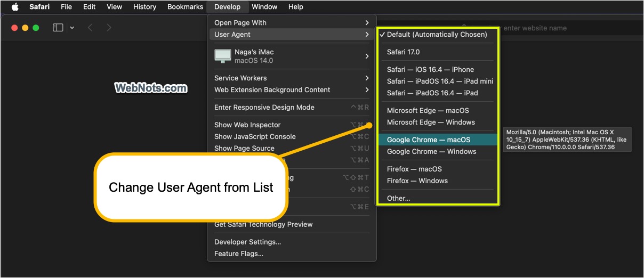Open the Window menu
The height and width of the screenshot is (278, 644).
264,7
